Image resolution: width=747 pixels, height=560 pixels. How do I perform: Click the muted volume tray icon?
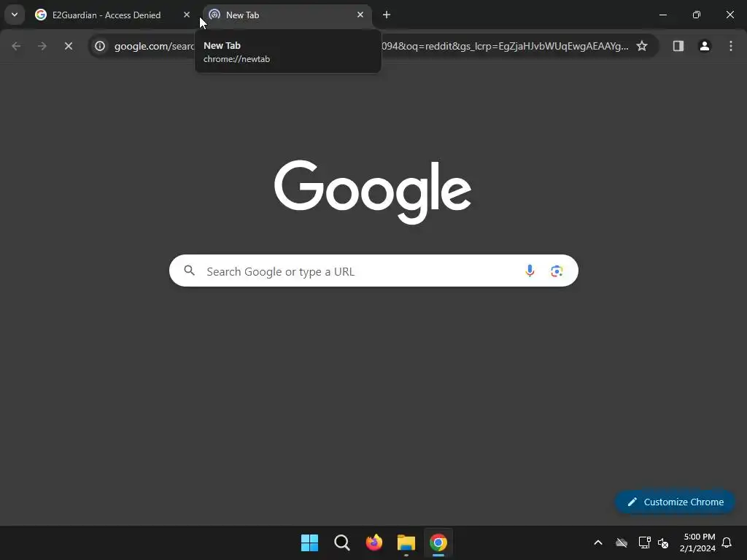tap(663, 542)
